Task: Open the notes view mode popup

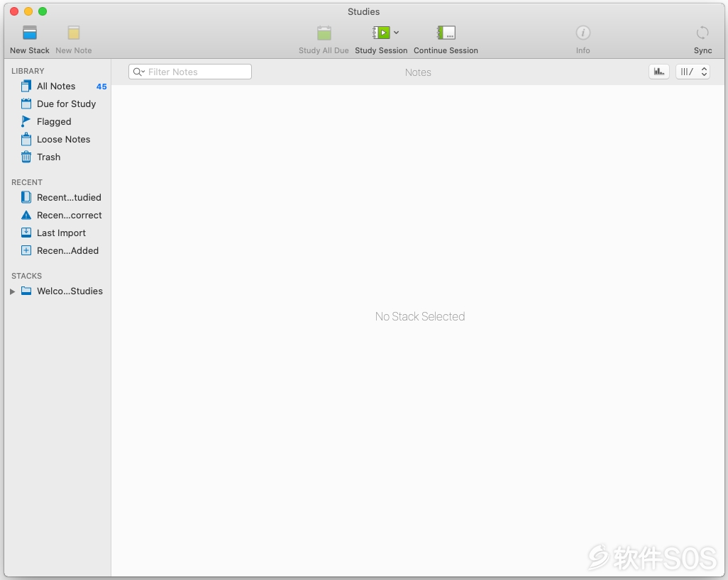Action: (693, 72)
